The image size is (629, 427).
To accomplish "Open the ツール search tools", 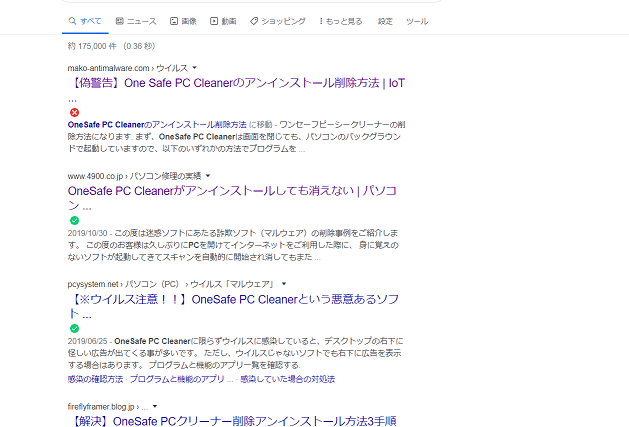I will (x=417, y=21).
